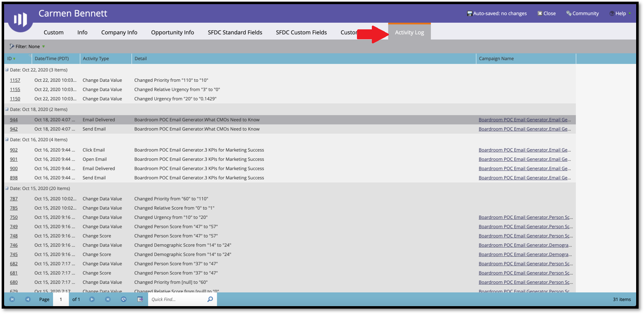The height and width of the screenshot is (314, 644).
Task: Advance to the next page
Action: [92, 299]
